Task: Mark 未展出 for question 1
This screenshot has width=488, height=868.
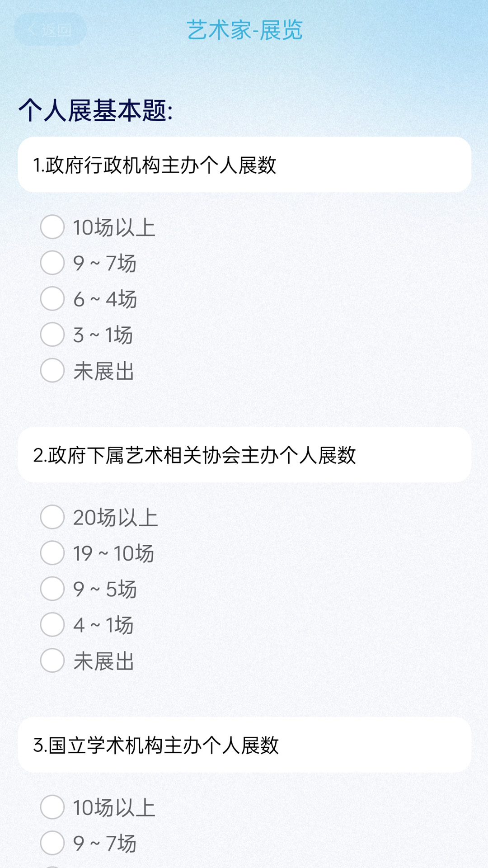Action: coord(52,371)
